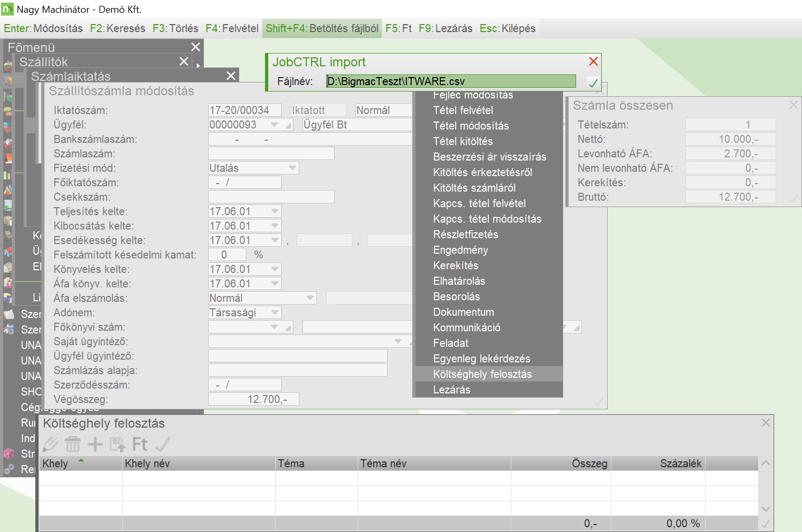Open the Áfa elszámolás dropdown
This screenshot has height=532, width=802.
tap(310, 298)
